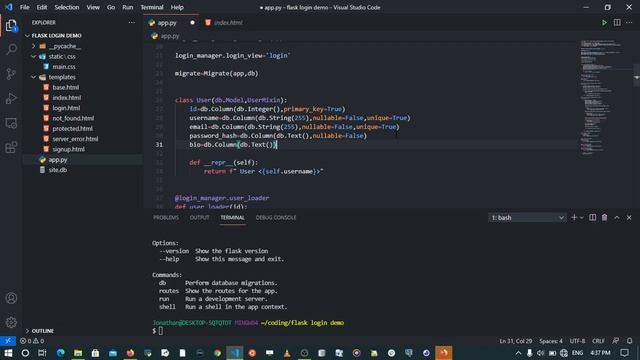Screen dimensions: 640x360
Task: Open Source Control view
Action: [11, 74]
